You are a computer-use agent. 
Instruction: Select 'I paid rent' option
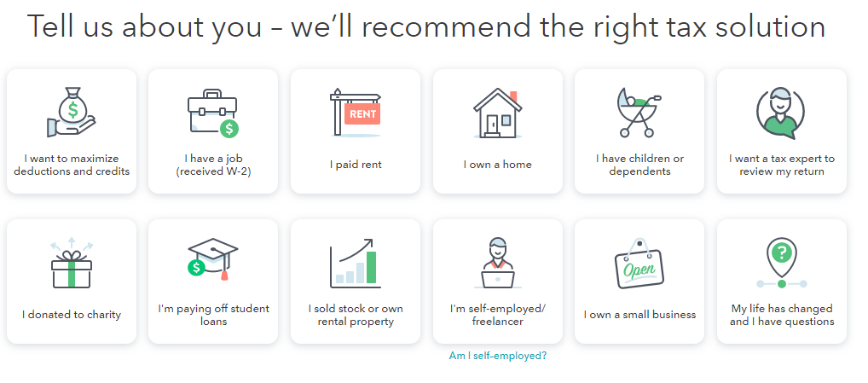(356, 165)
